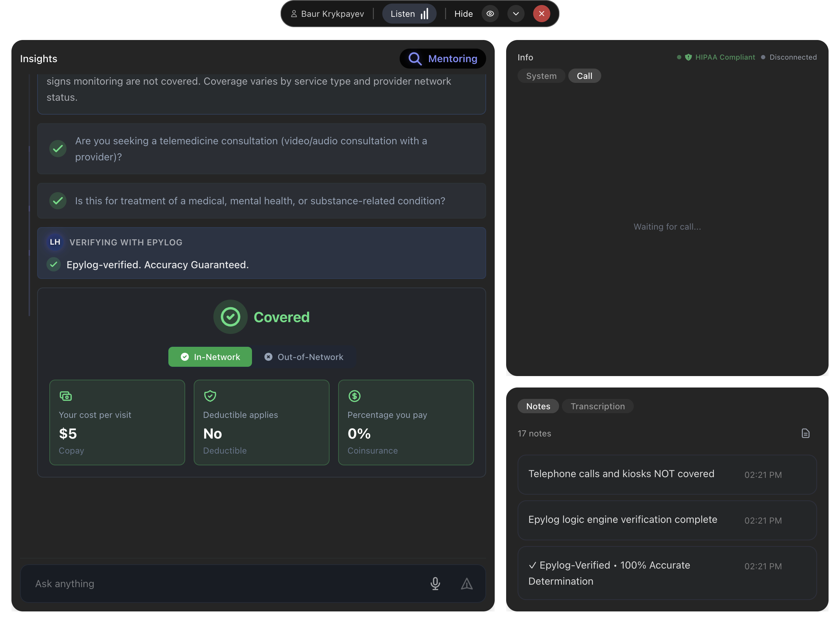Switch to the System tab
Screen dimensions: 840x625
pyautogui.click(x=541, y=76)
